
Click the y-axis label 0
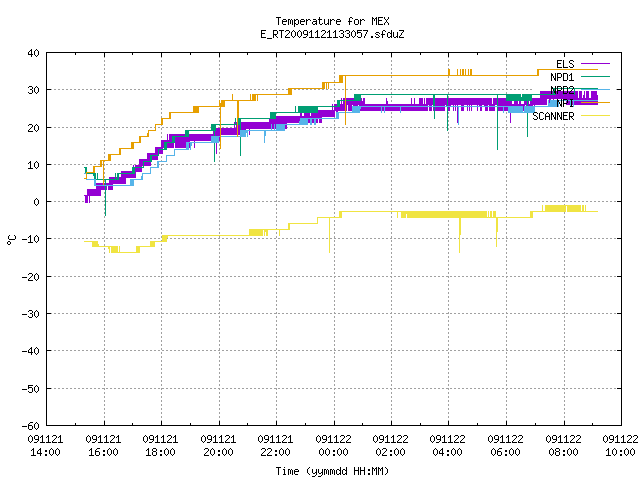tap(37, 202)
